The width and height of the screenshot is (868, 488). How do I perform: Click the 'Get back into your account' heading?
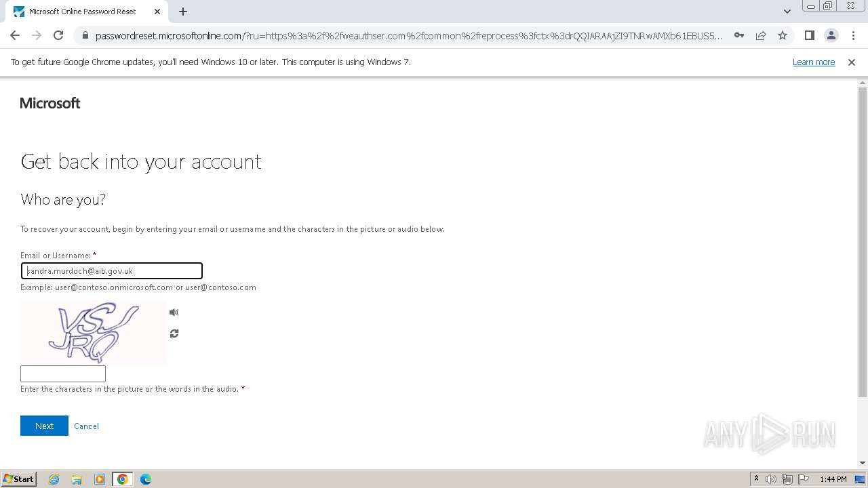[x=141, y=161]
